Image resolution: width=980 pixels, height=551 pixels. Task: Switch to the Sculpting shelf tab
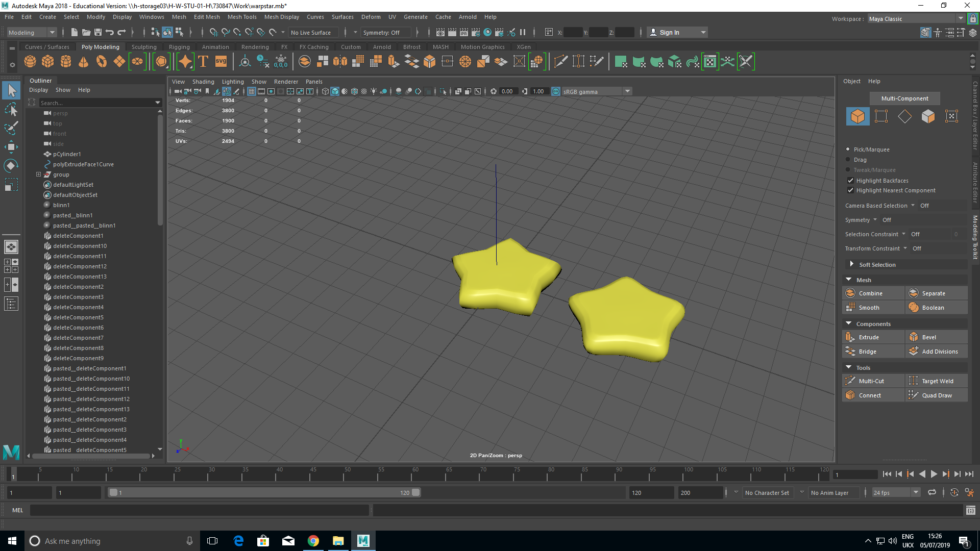pyautogui.click(x=144, y=47)
